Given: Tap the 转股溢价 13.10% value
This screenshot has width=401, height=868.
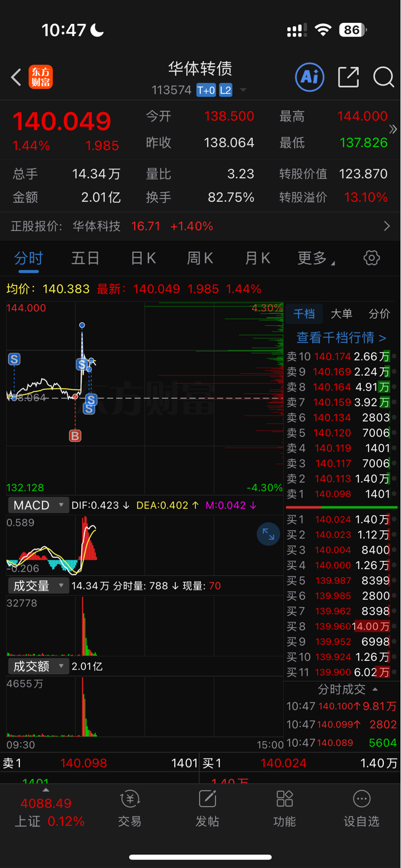Looking at the screenshot, I should pos(366,198).
